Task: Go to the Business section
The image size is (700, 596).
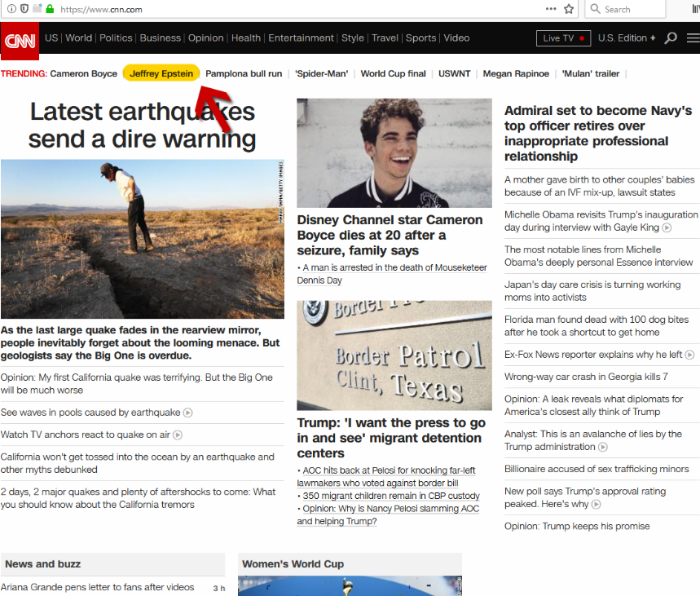Action: (161, 38)
